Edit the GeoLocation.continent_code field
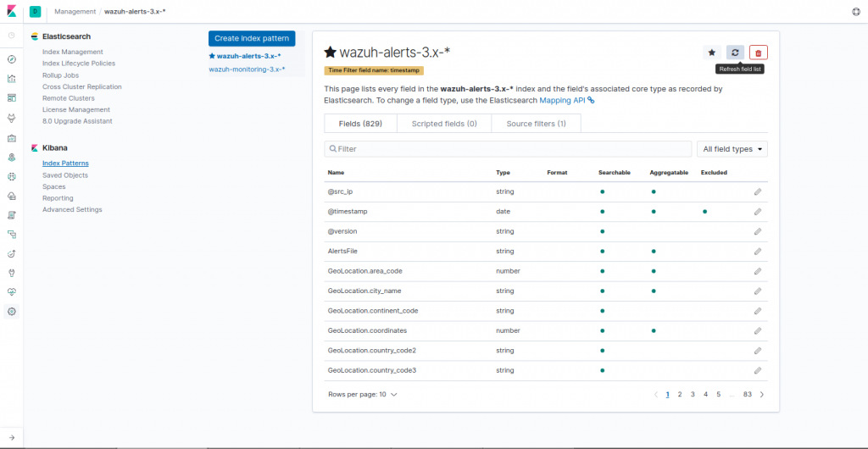This screenshot has width=868, height=449. coord(758,311)
